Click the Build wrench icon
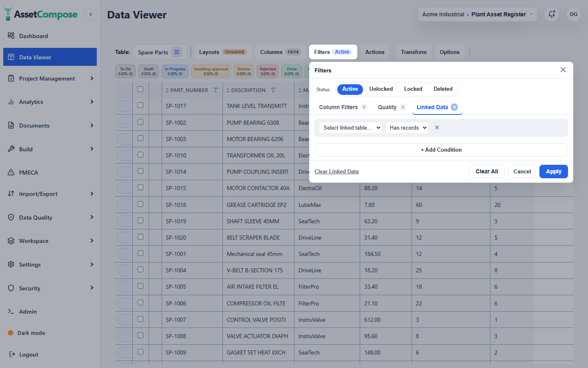This screenshot has height=368, width=588. coord(11,149)
